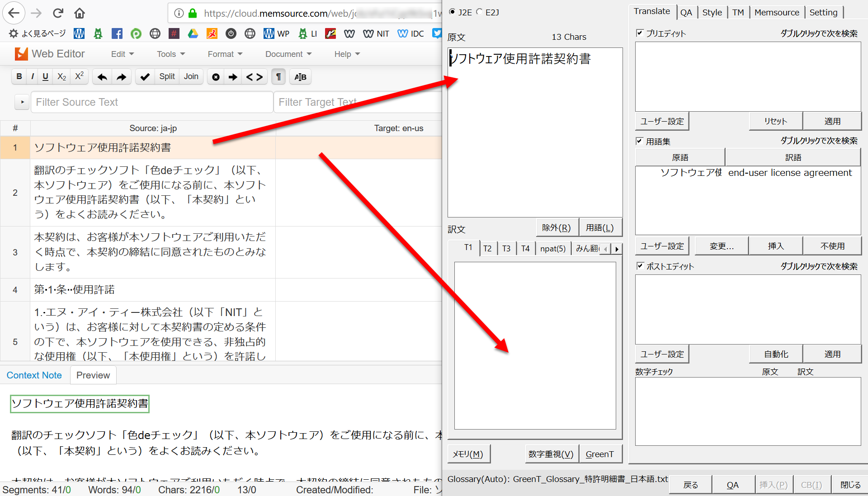Viewport: 868px width, 496px height.
Task: Click the Filter Source Text field
Action: [x=151, y=102]
